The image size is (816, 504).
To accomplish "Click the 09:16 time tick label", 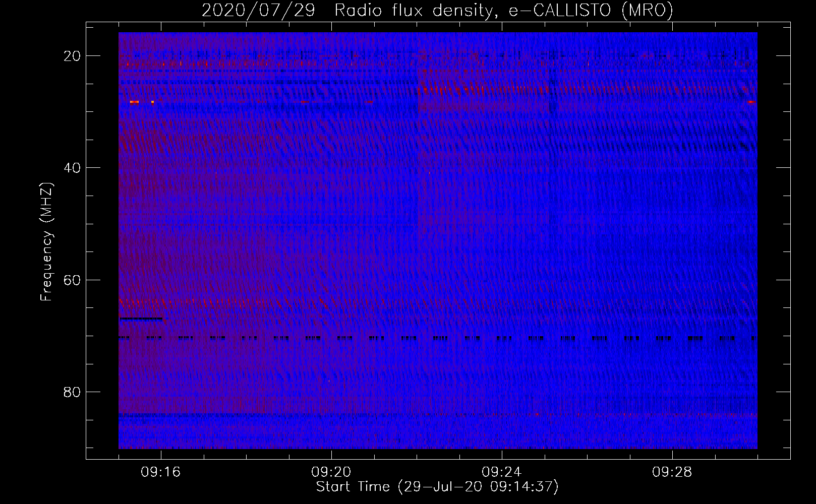I will coord(161,472).
